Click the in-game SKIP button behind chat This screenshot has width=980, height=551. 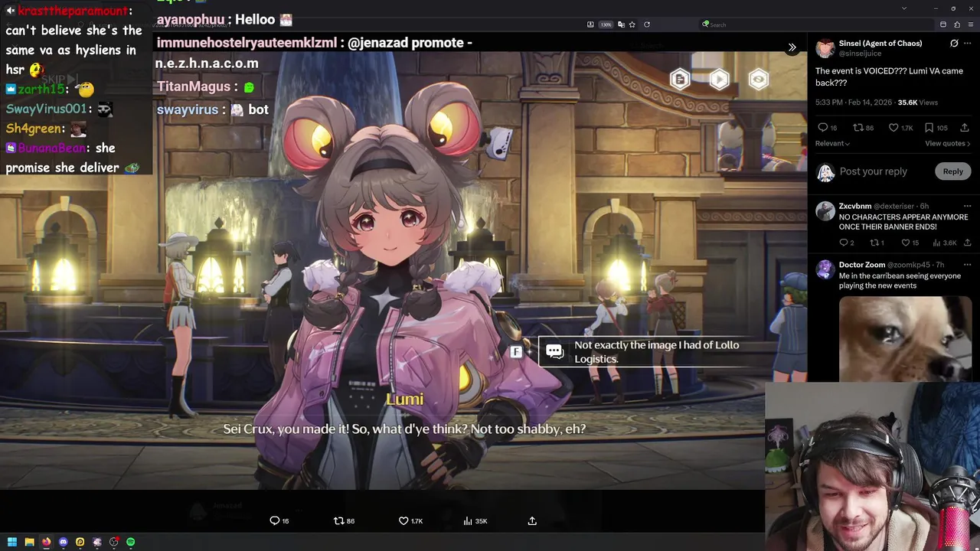(x=58, y=79)
